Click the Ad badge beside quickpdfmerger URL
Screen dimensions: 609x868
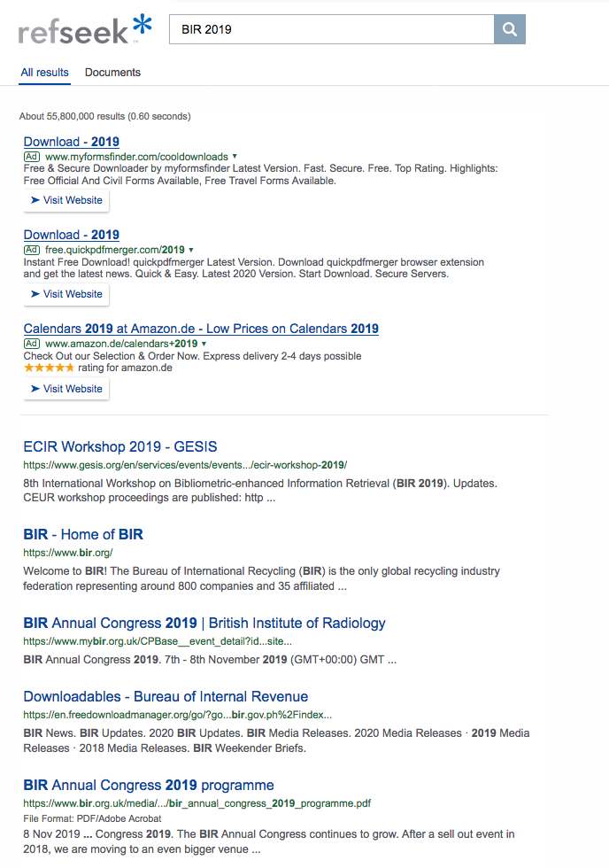(32, 251)
